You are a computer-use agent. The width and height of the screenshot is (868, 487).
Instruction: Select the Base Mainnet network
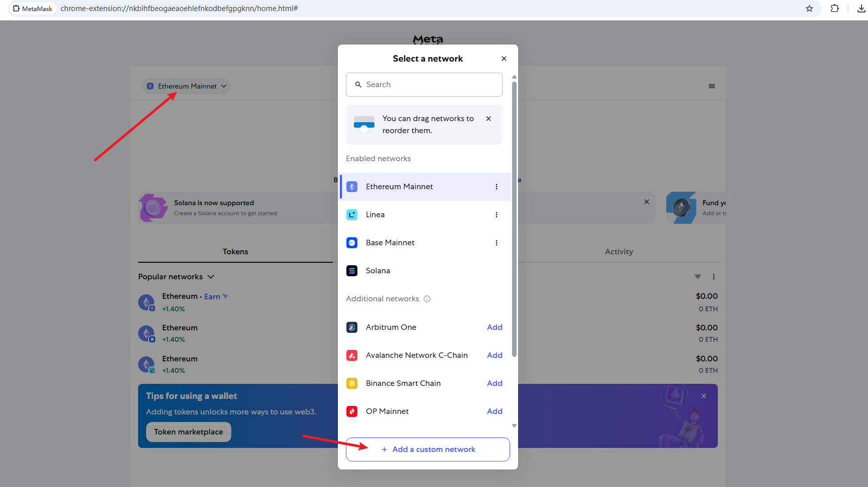coord(425,243)
